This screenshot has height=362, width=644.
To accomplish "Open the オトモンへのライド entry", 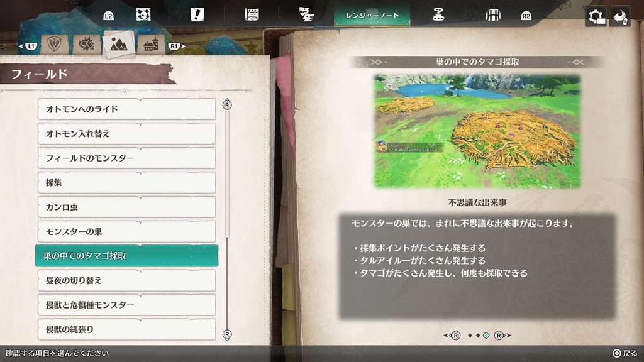I will click(x=126, y=109).
